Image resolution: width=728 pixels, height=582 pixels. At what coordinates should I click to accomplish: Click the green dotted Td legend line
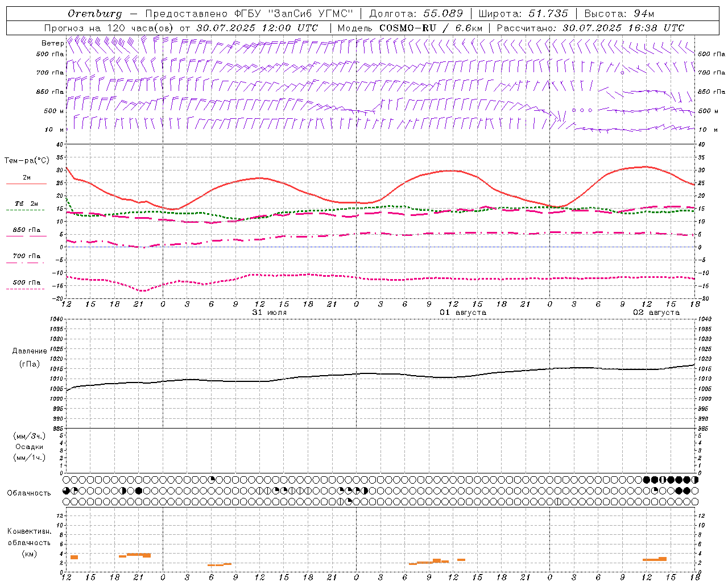tap(26, 210)
